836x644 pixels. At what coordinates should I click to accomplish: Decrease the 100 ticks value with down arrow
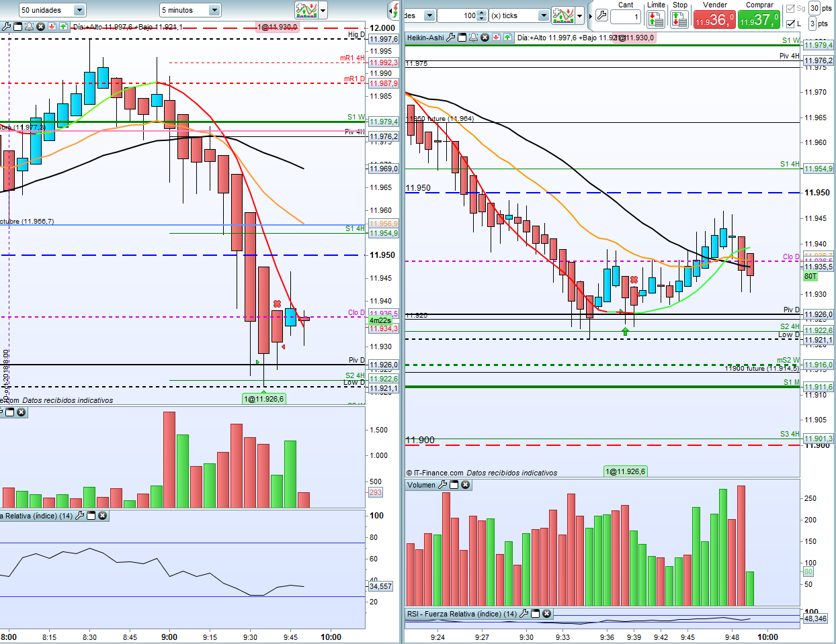click(x=482, y=19)
